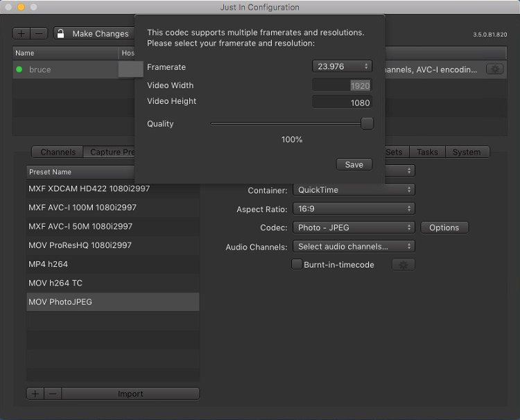Click the green status dot for bruce
This screenshot has width=520, height=420.
[19, 69]
